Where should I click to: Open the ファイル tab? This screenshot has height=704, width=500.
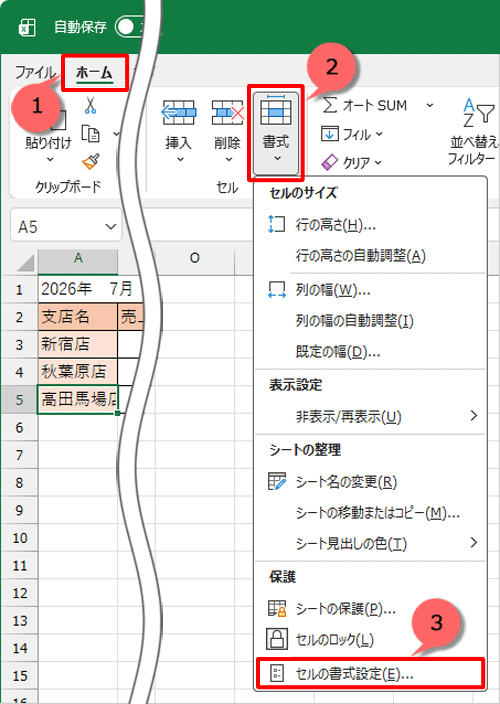point(35,72)
